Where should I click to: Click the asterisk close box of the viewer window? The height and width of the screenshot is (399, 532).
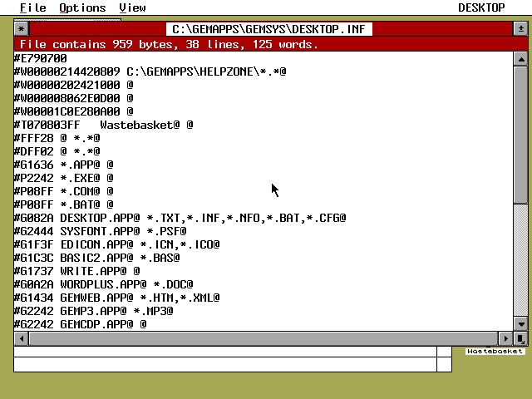point(22,29)
